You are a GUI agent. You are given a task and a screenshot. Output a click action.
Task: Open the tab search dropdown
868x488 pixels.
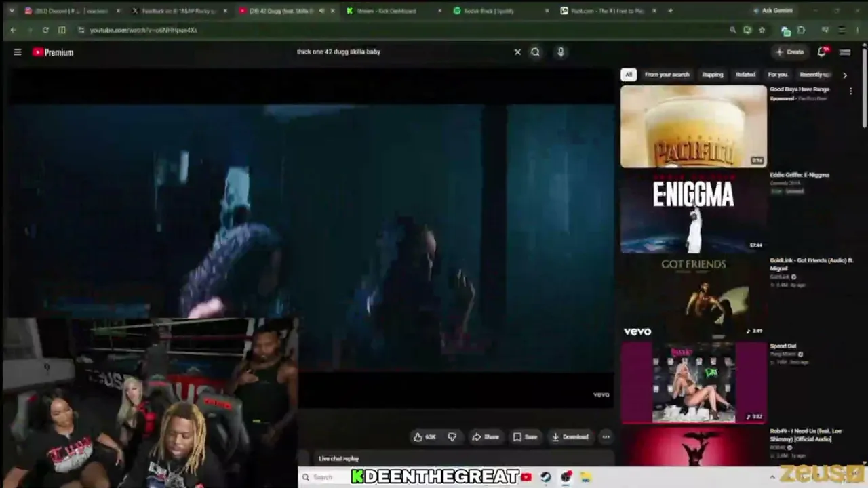11,11
